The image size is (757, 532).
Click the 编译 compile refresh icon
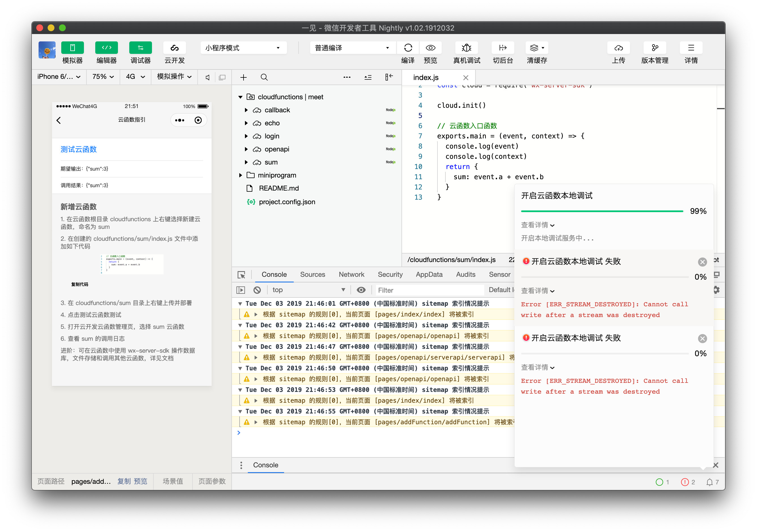point(408,48)
